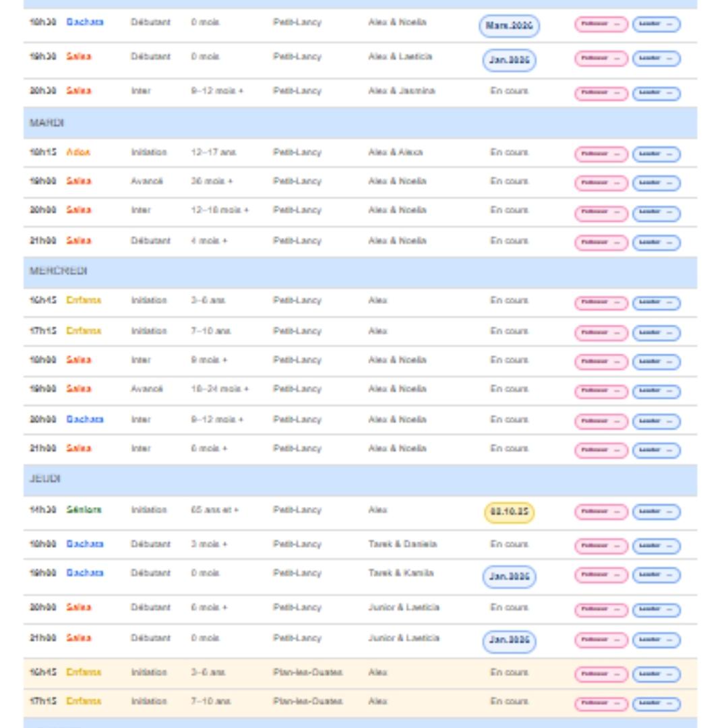Choose Leader for Salsa Avancé 36 mois + row
This screenshot has height=728, width=728.
coord(657,183)
